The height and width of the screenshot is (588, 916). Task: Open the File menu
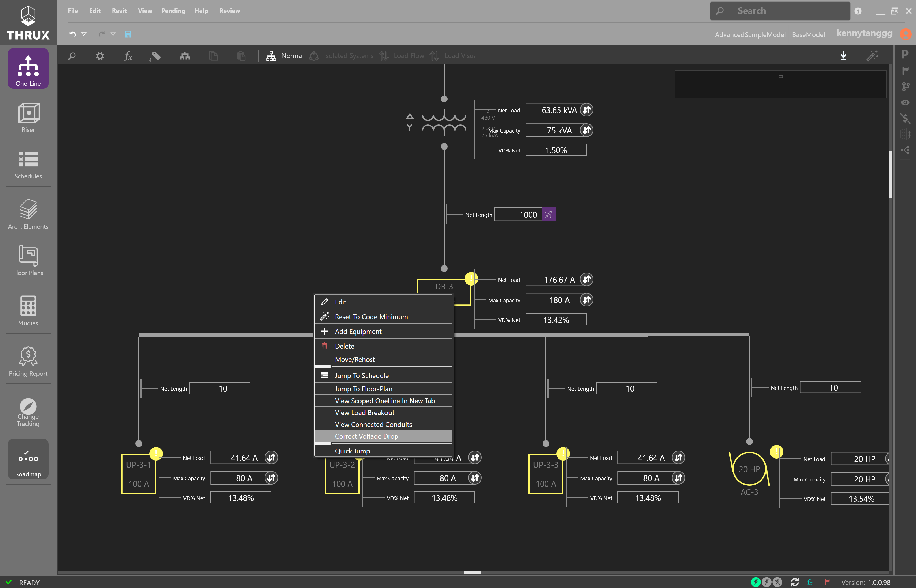pyautogui.click(x=73, y=11)
